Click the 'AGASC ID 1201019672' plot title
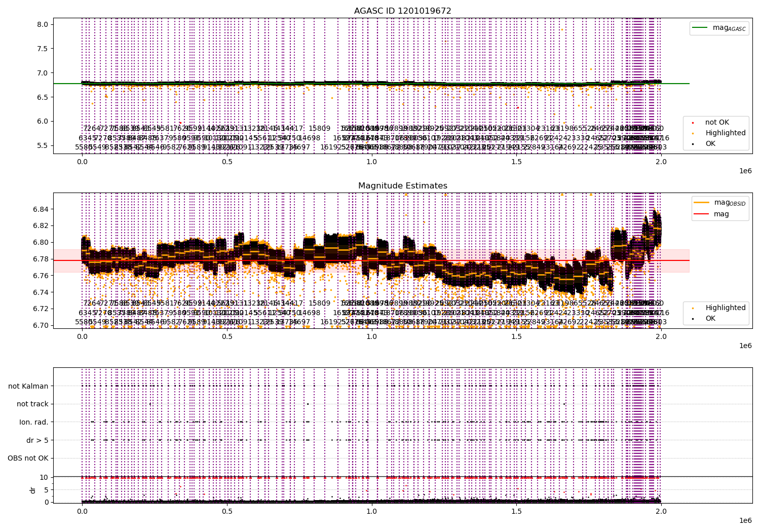This screenshot has width=760, height=532. pos(403,11)
